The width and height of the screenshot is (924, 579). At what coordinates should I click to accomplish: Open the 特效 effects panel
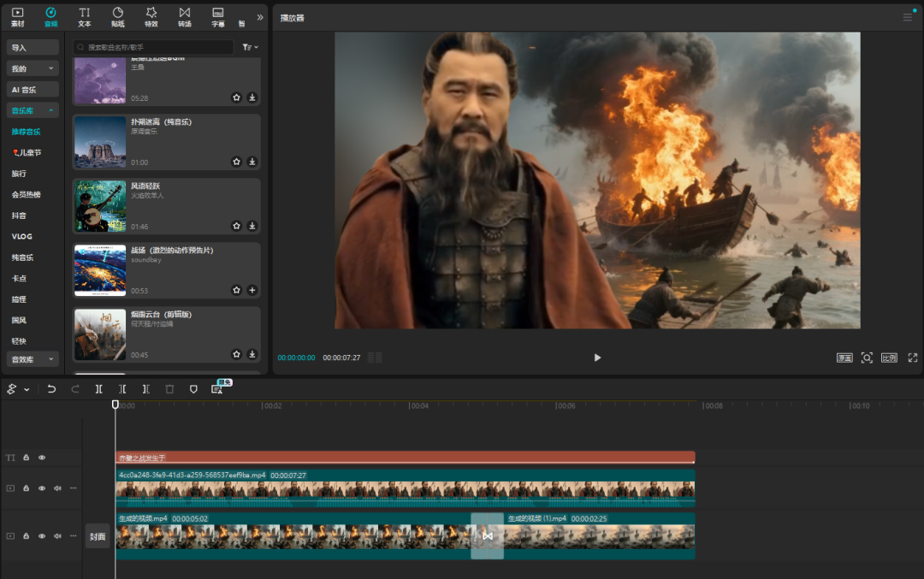(151, 16)
